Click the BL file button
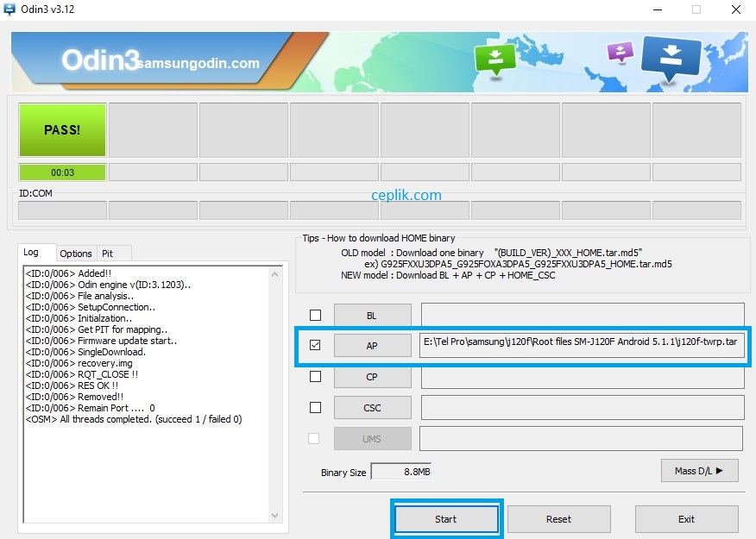The height and width of the screenshot is (539, 756). pos(372,316)
